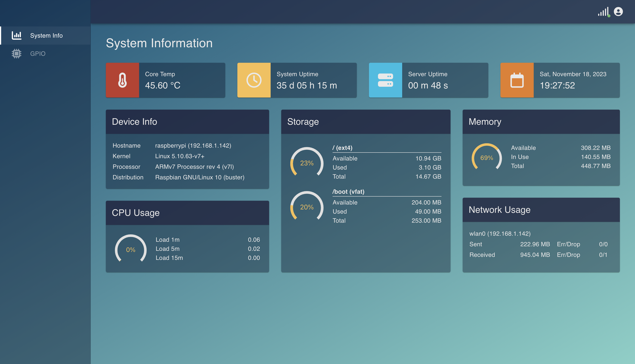Click the blue server Server Uptime icon

385,80
